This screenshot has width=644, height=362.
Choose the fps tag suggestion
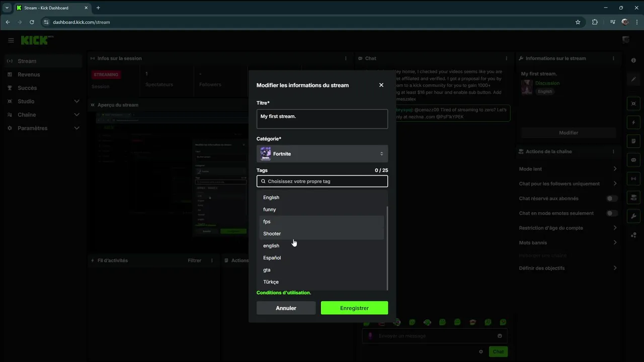coord(322,222)
